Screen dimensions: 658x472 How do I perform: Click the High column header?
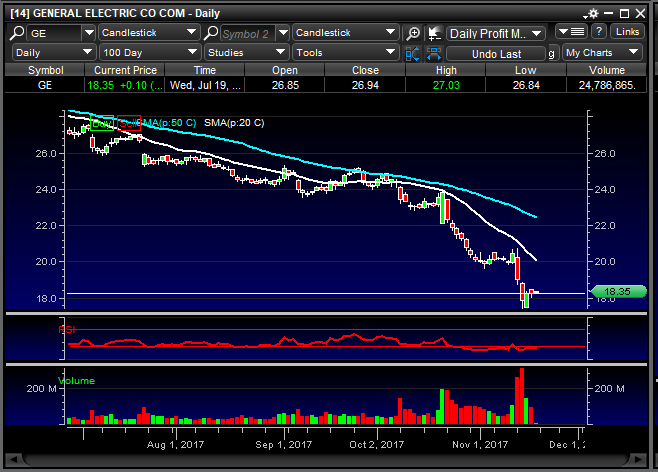click(446, 70)
